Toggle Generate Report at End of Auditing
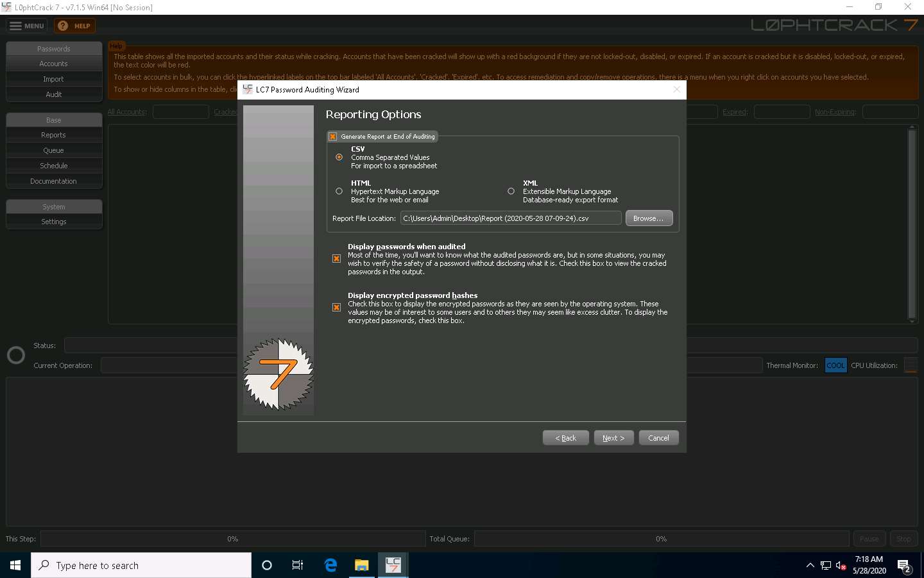Image resolution: width=924 pixels, height=578 pixels. click(332, 137)
